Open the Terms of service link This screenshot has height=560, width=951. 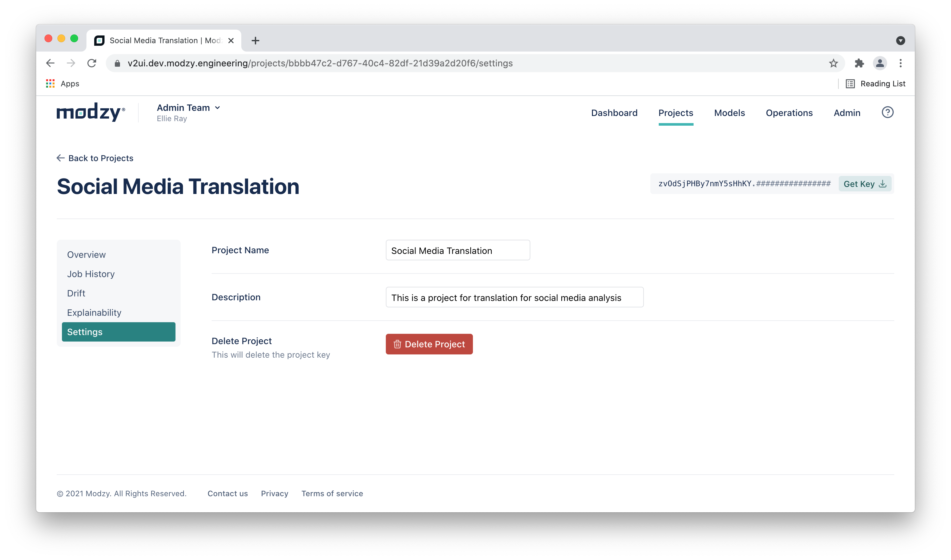click(x=332, y=494)
